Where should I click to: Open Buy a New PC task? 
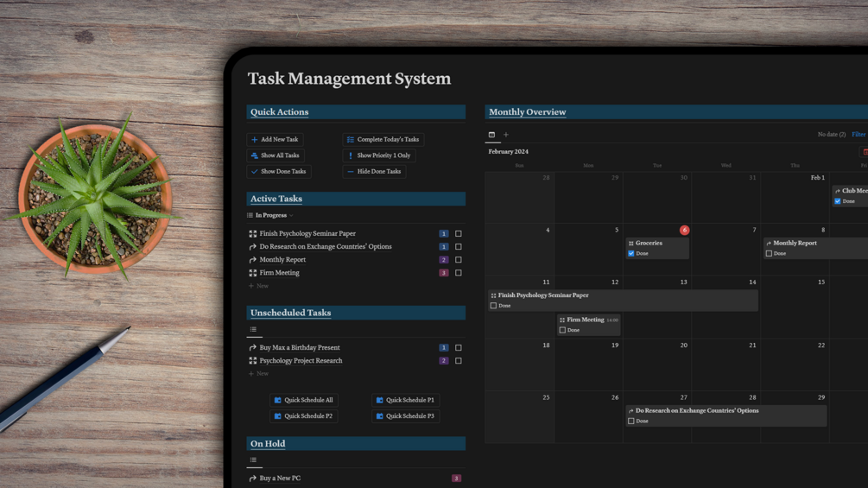[280, 478]
